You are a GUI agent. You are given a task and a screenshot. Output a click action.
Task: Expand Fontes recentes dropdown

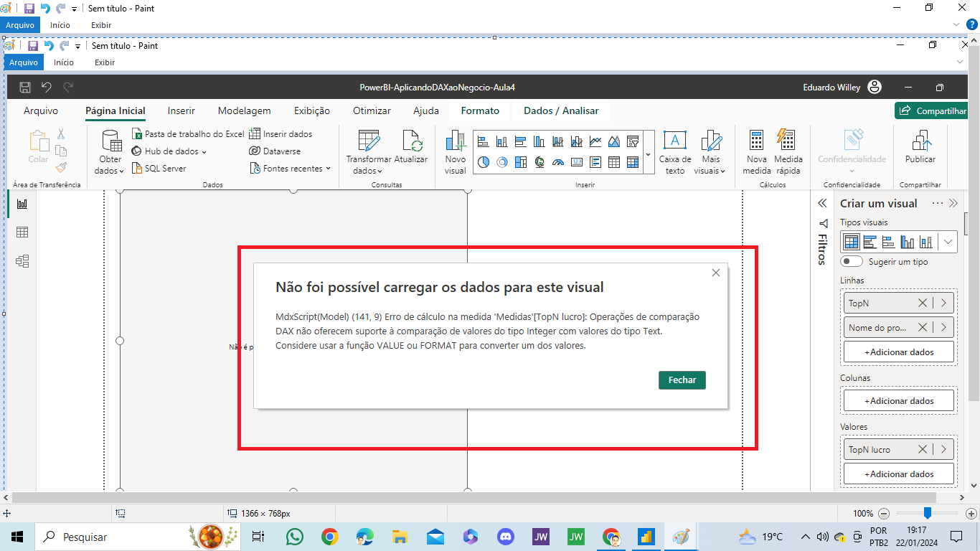click(328, 169)
